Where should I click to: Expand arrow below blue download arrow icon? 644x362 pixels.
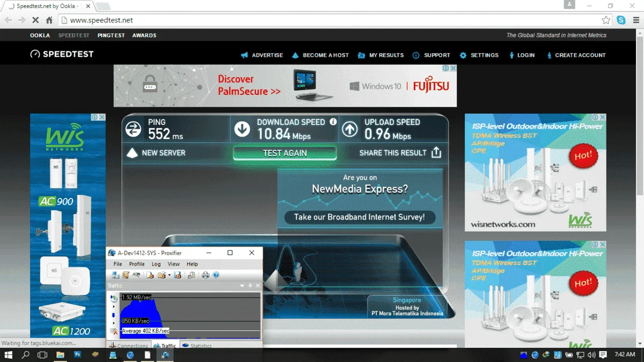coord(114,323)
